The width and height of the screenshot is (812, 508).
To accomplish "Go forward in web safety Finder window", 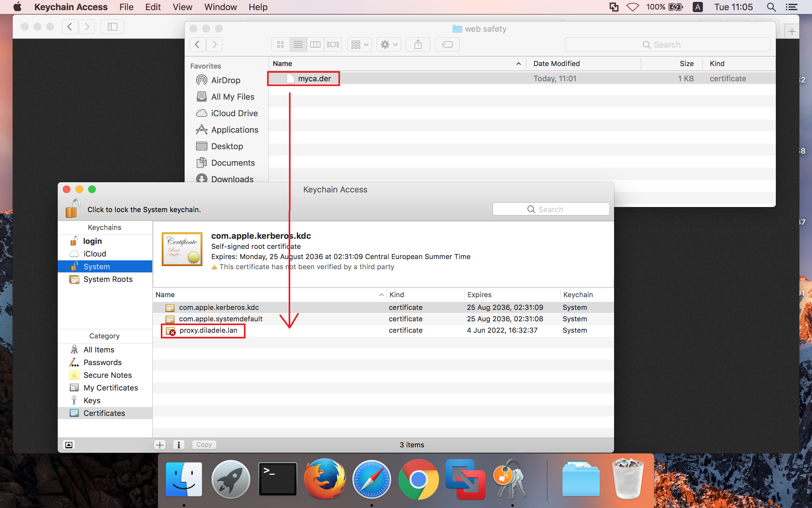I will 214,44.
